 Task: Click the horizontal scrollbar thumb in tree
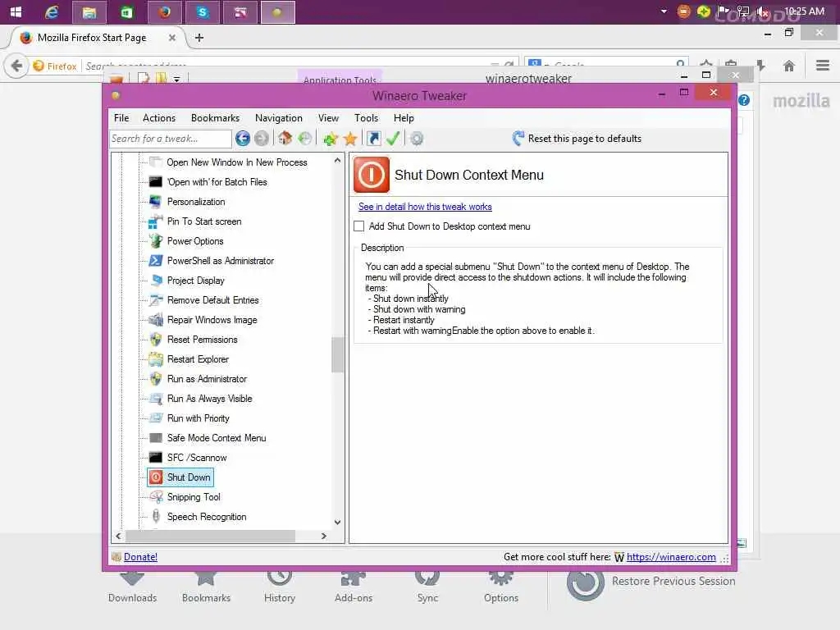click(210, 536)
